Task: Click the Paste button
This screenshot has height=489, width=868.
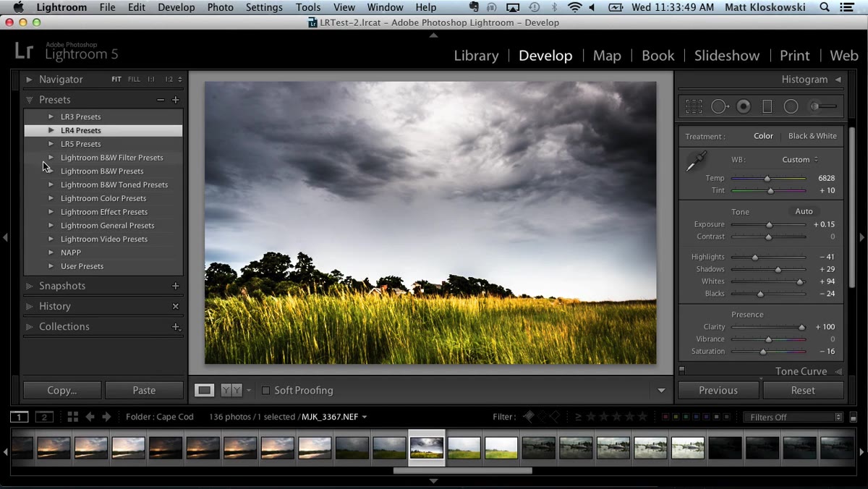Action: coord(144,391)
